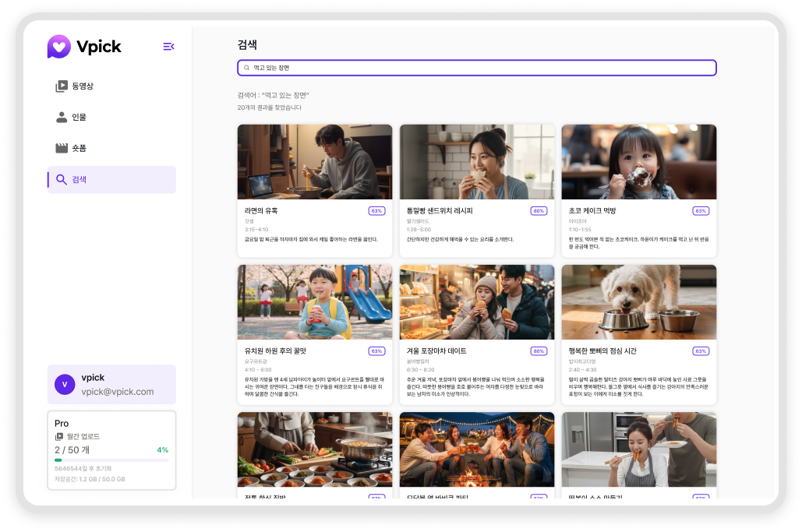Open the 라면의 유혹 video thumbnail
The image size is (802, 532).
tap(314, 162)
